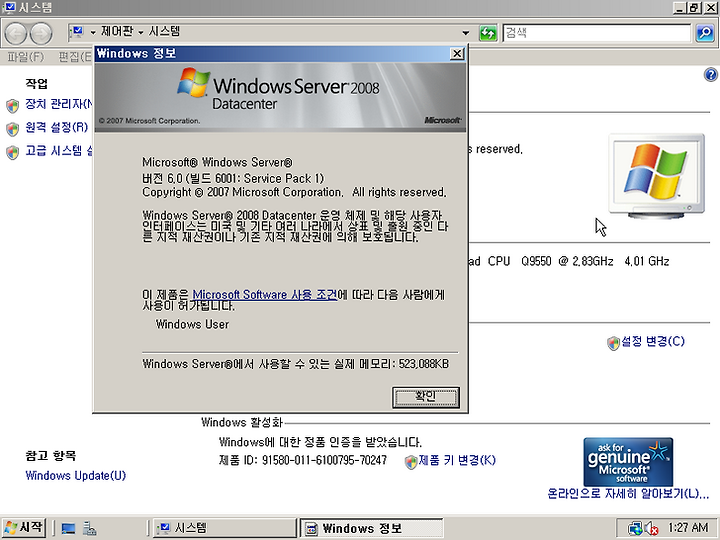
Task: Switch to Windows 정보 taskbar button
Action: tap(372, 528)
